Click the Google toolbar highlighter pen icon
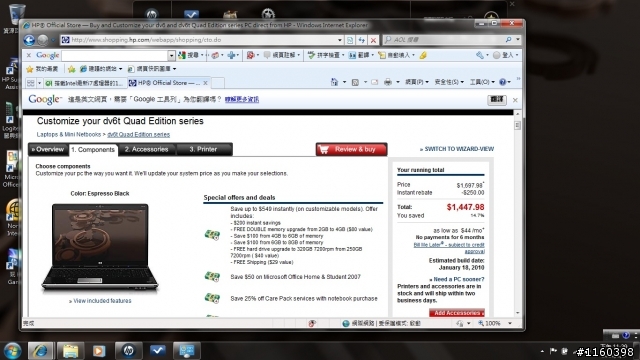Image resolution: width=640 pixels, height=360 pixels. point(423,55)
